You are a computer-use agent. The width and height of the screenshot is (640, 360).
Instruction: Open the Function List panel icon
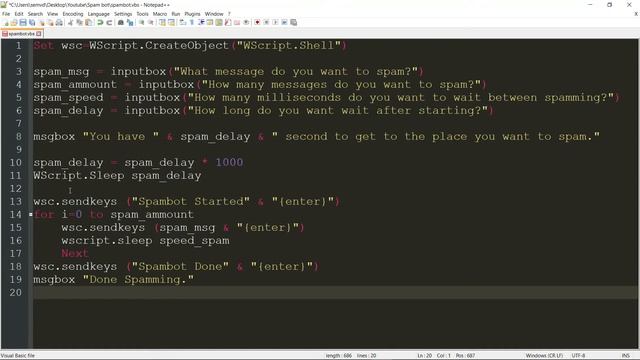228,22
